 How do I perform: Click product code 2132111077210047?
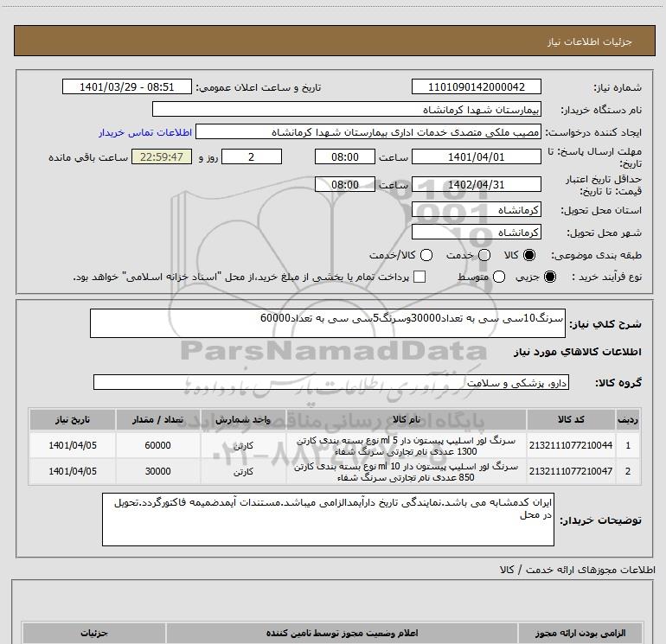(571, 471)
